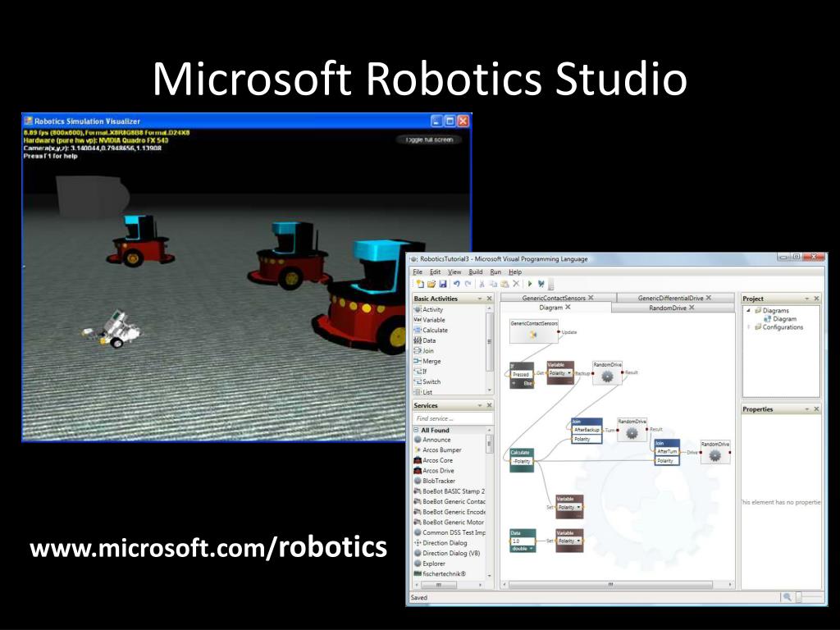Click the Cut scissors toolbar icon
This screenshot has height=630, width=840.
tap(482, 284)
